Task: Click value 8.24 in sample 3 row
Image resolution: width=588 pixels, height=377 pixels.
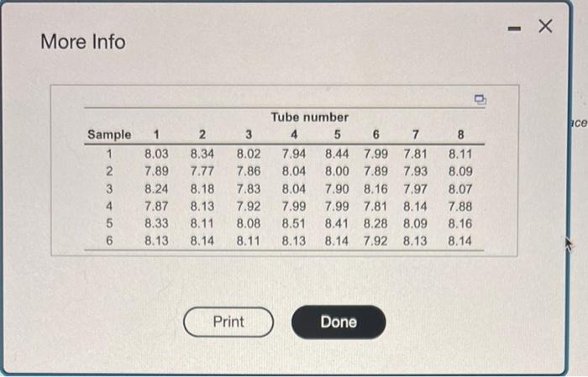Action: [x=156, y=189]
